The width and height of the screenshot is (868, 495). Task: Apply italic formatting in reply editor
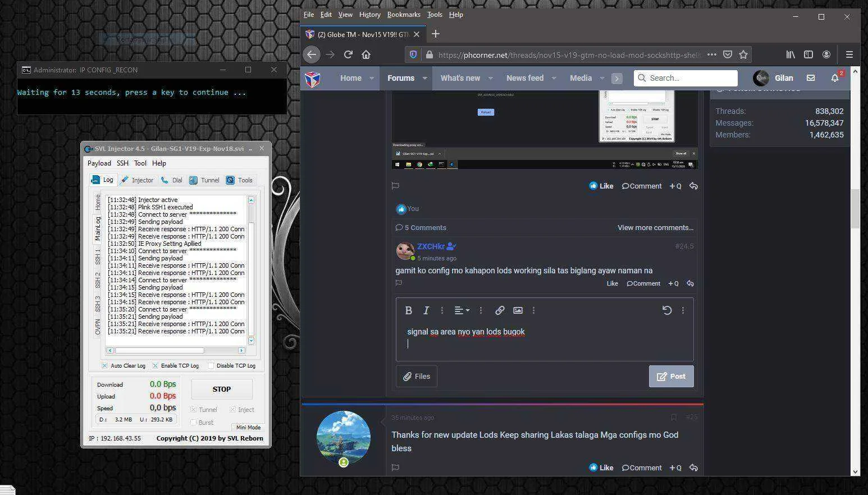pyautogui.click(x=426, y=310)
